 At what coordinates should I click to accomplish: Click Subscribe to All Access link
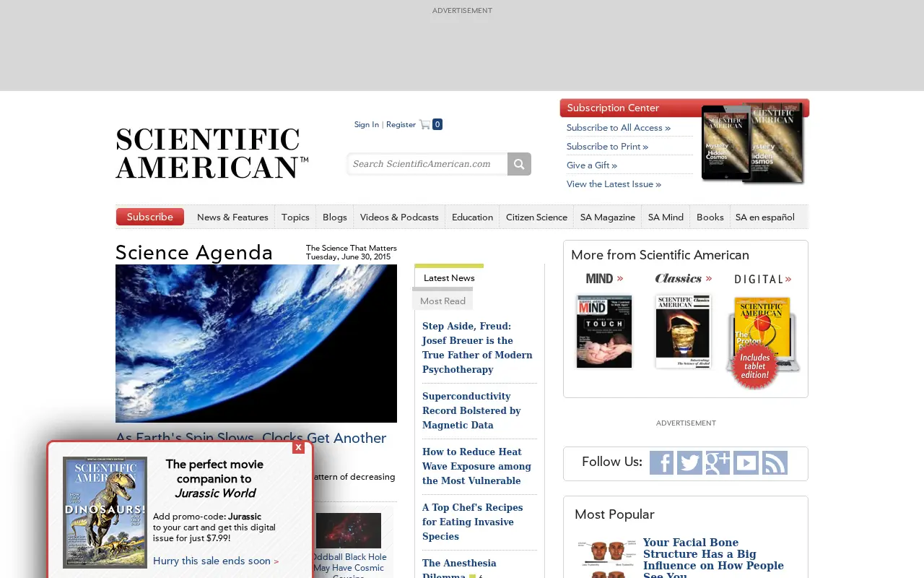(x=619, y=128)
